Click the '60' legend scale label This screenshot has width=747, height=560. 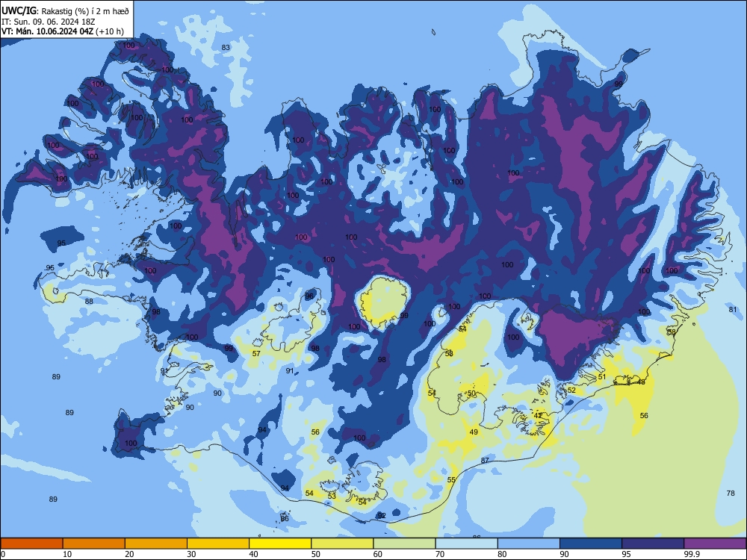click(378, 554)
